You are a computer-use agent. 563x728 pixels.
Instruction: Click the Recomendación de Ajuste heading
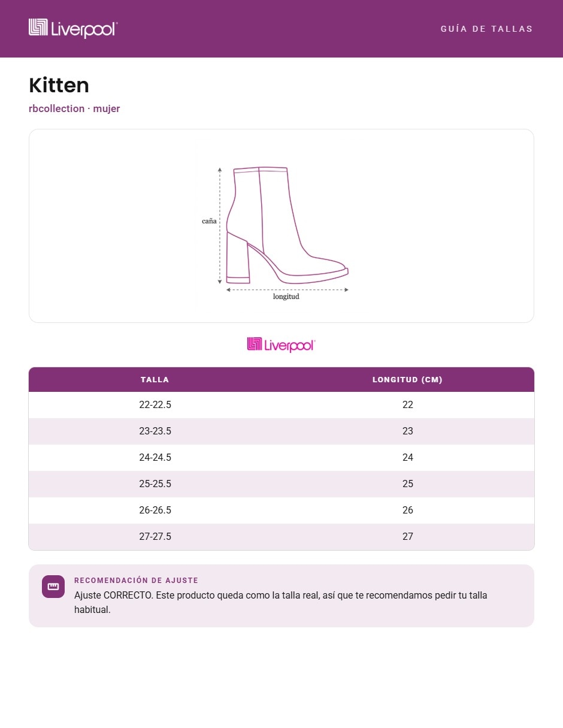pyautogui.click(x=136, y=581)
